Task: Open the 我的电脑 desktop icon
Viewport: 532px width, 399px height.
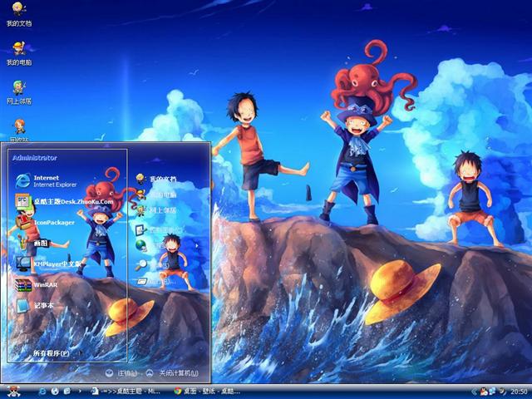Action: 19,53
